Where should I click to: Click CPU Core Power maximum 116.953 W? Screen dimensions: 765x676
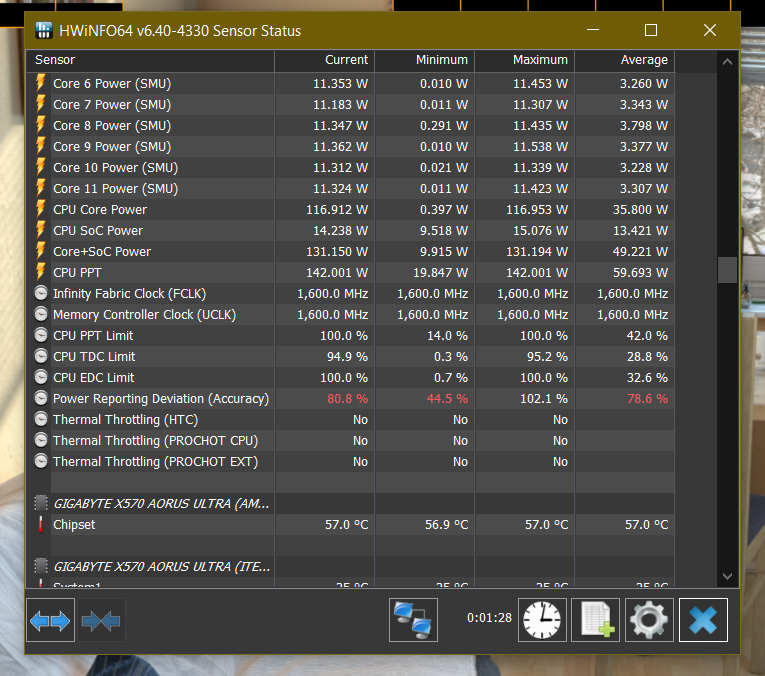[x=537, y=209]
